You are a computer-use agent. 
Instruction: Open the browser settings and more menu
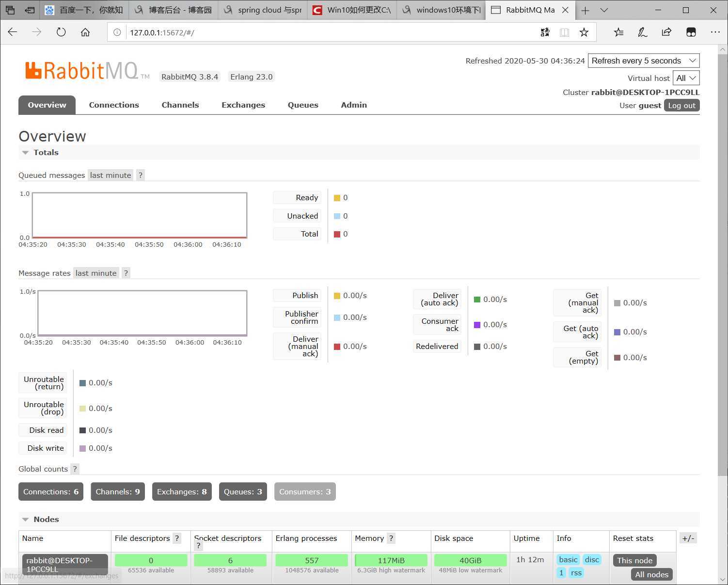[715, 32]
